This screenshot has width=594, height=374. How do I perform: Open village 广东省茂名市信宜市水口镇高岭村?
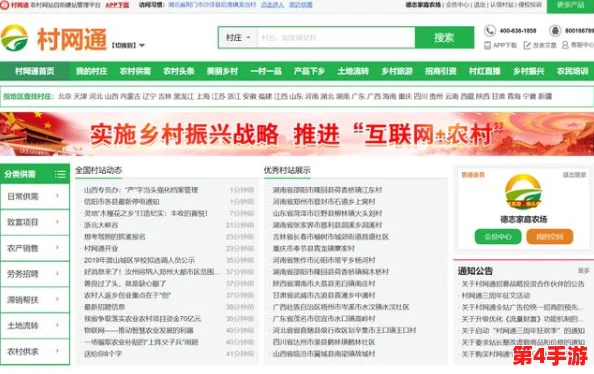coord(324,319)
